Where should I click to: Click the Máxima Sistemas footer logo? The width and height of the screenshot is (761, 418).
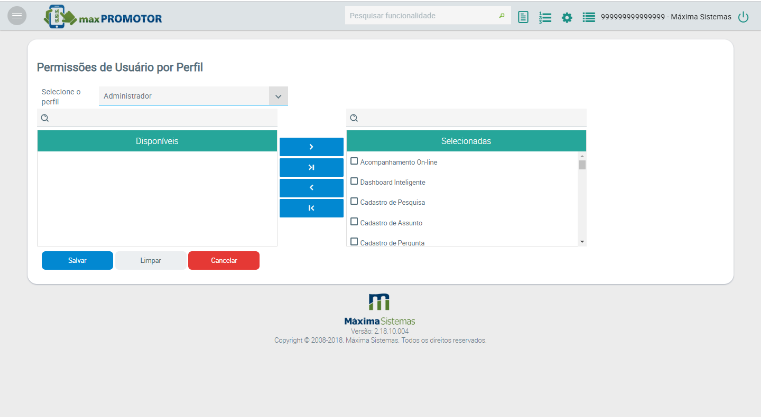[x=380, y=309]
